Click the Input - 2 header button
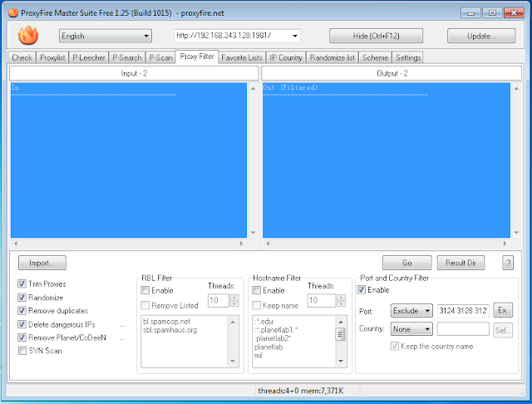 (x=134, y=73)
